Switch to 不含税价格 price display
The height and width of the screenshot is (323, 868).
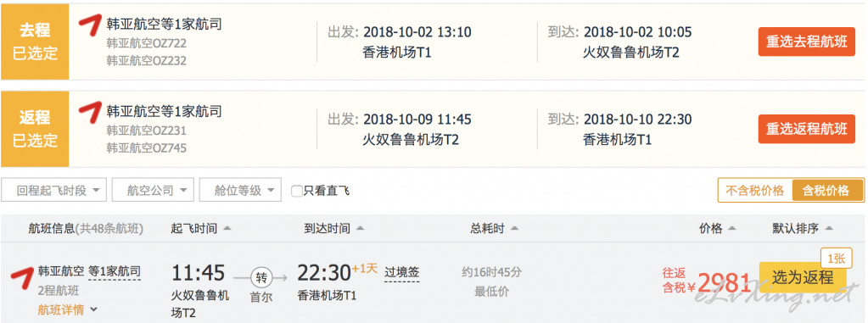(755, 191)
